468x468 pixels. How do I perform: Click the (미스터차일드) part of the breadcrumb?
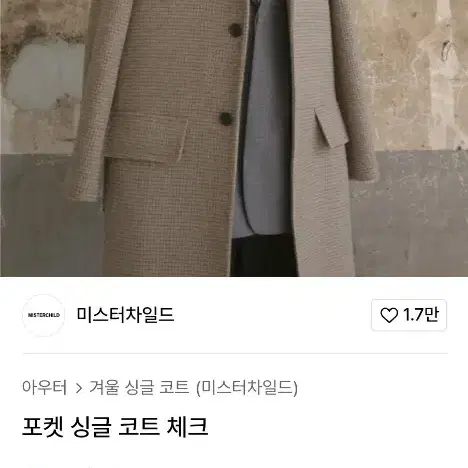point(247,388)
